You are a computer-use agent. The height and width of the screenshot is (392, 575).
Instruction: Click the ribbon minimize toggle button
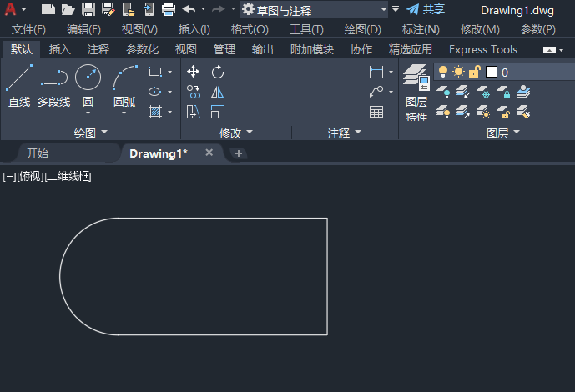[x=549, y=50]
